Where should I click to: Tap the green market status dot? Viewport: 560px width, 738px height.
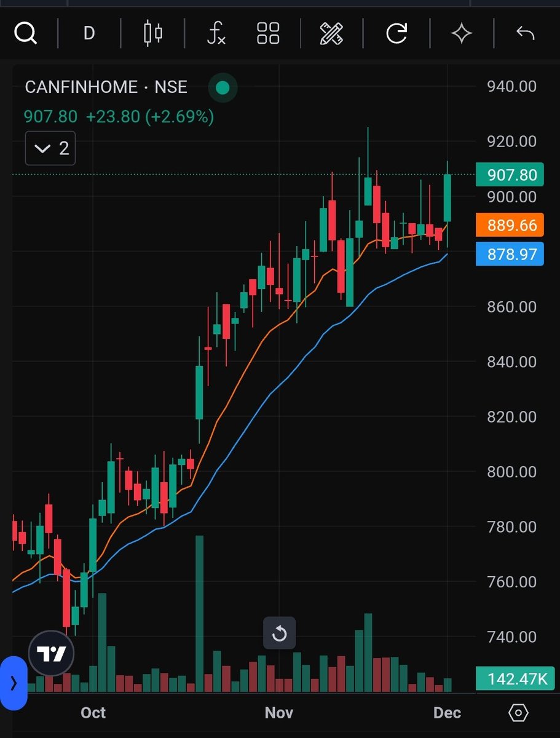click(223, 88)
